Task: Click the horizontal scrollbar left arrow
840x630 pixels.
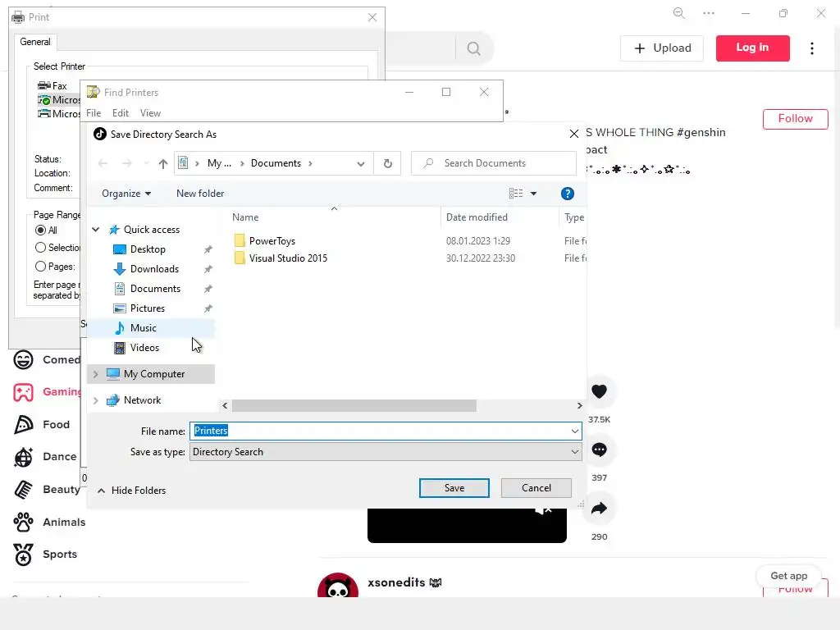Action: 225,405
